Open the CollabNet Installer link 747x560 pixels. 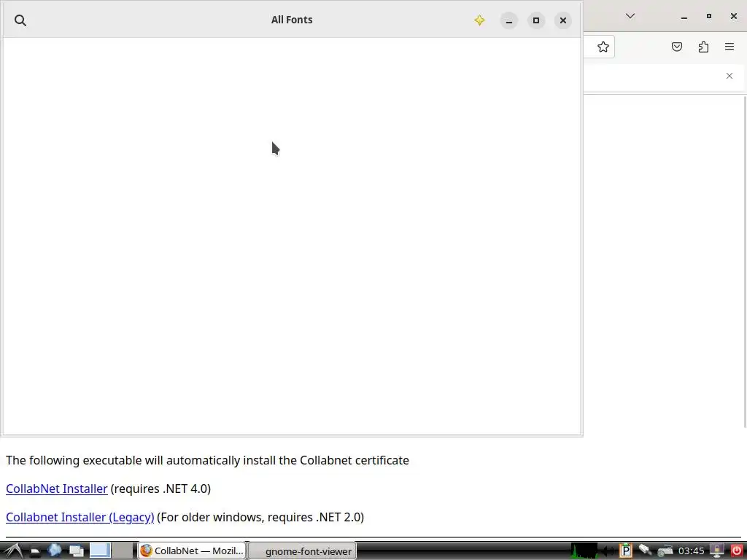(57, 489)
